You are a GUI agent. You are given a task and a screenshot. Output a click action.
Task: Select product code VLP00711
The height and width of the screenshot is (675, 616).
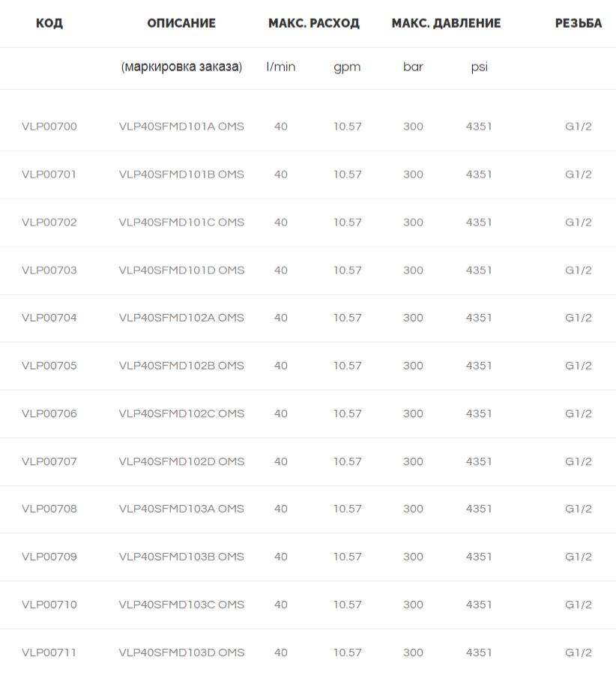coord(49,653)
